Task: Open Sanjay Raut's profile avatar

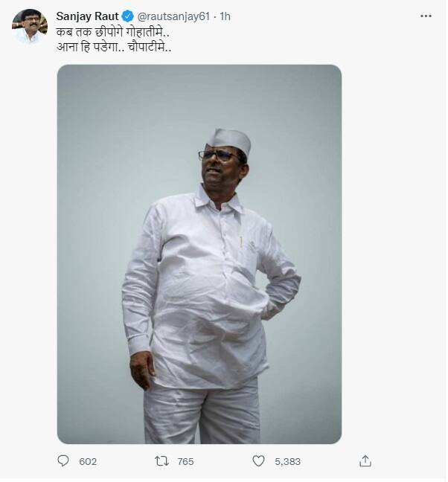Action: pos(30,26)
